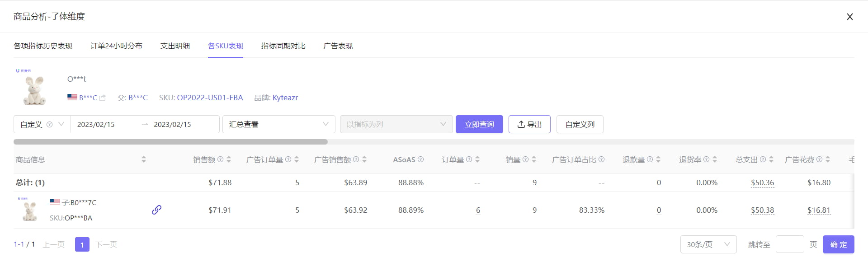Open 自定义列 column settings
The image size is (868, 262).
click(580, 124)
